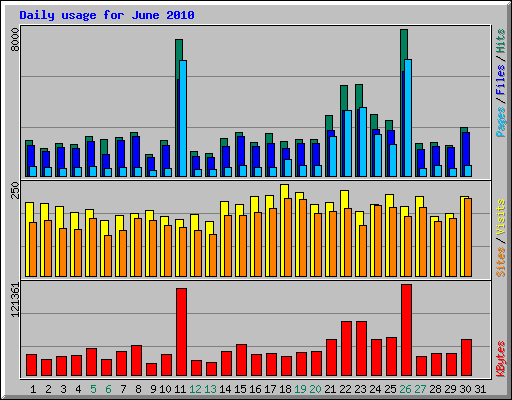The height and width of the screenshot is (400, 512).
Task: Click the red KBytes bar for day 11
Action: [181, 332]
